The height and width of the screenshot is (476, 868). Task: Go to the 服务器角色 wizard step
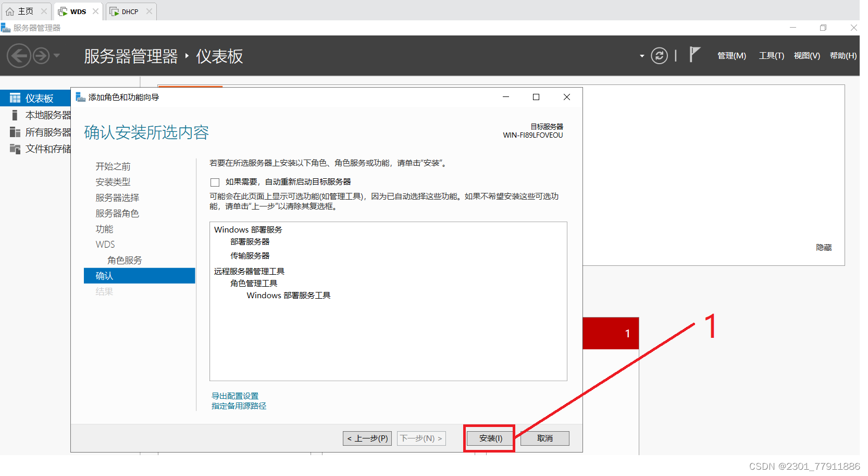click(x=117, y=213)
